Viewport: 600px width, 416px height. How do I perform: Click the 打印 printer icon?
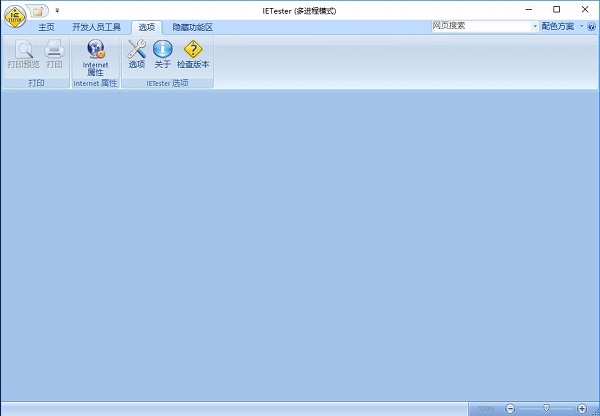[x=54, y=54]
